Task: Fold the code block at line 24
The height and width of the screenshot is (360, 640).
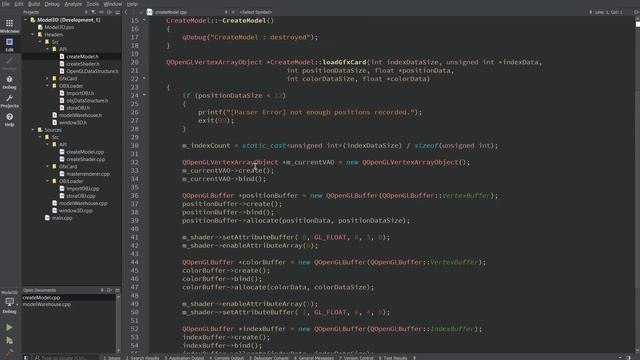Action: [144, 95]
